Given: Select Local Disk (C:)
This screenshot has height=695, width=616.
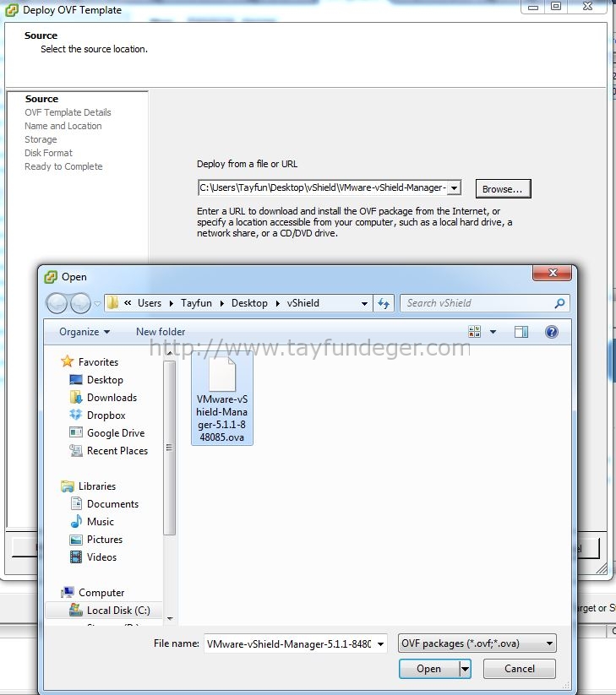Looking at the screenshot, I should pyautogui.click(x=118, y=611).
